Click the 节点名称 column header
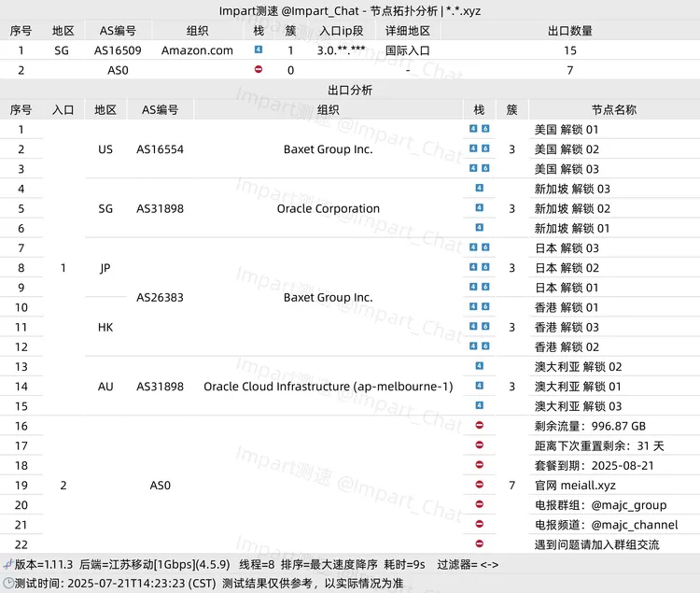This screenshot has height=593, width=700. [x=613, y=109]
